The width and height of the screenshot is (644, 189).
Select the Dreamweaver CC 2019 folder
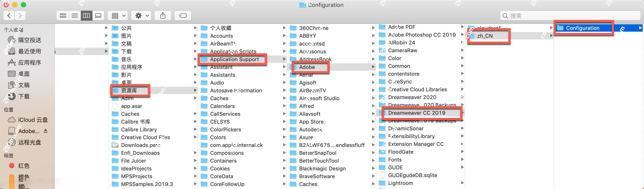tap(421, 113)
